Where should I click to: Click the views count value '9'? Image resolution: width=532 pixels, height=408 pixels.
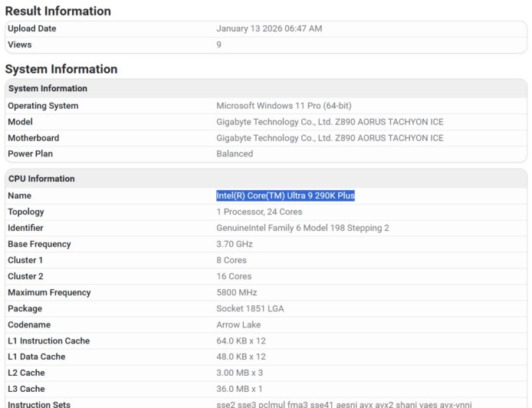coord(218,44)
